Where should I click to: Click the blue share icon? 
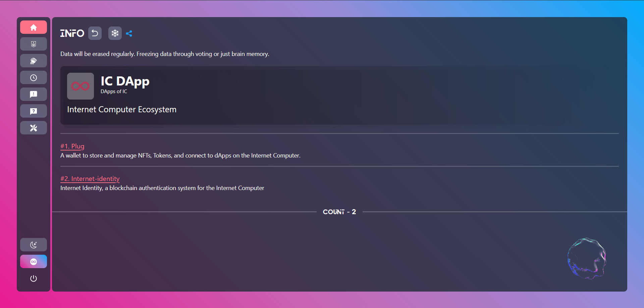tap(129, 34)
